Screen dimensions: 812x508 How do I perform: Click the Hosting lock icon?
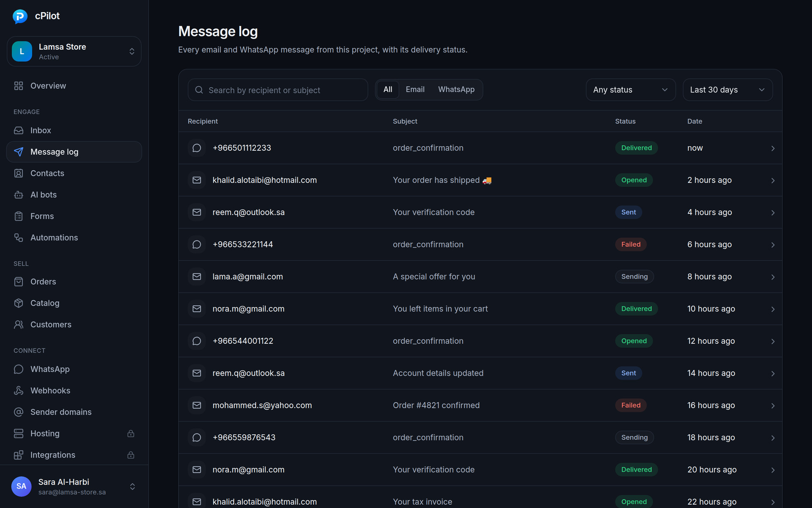pyautogui.click(x=131, y=433)
